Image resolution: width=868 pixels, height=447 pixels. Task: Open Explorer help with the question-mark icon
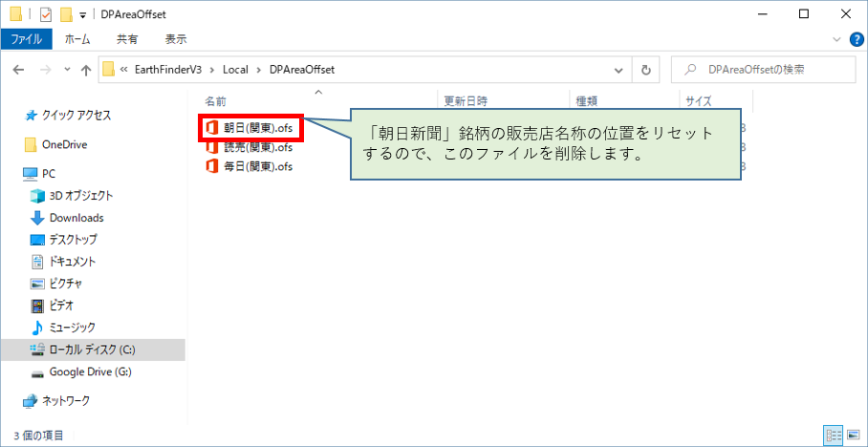(857, 39)
